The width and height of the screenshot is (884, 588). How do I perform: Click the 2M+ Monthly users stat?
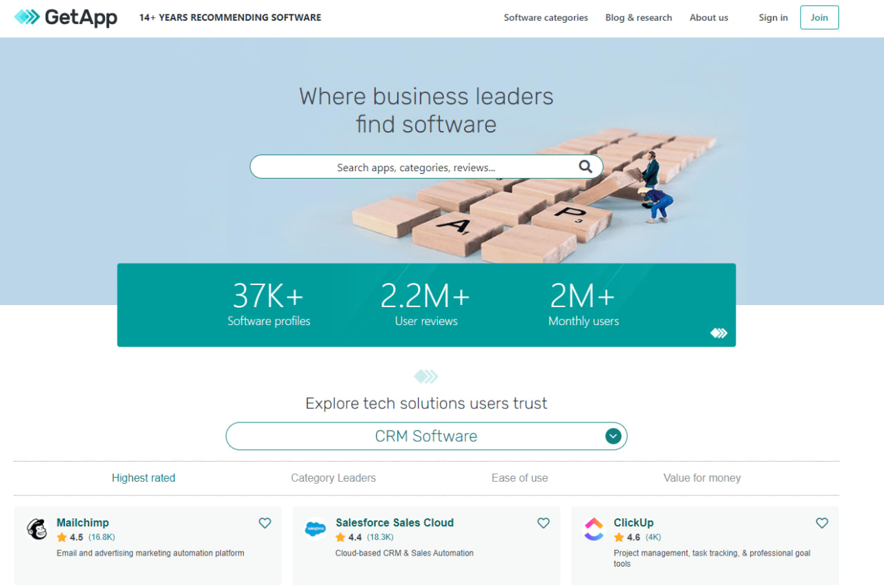click(x=584, y=304)
